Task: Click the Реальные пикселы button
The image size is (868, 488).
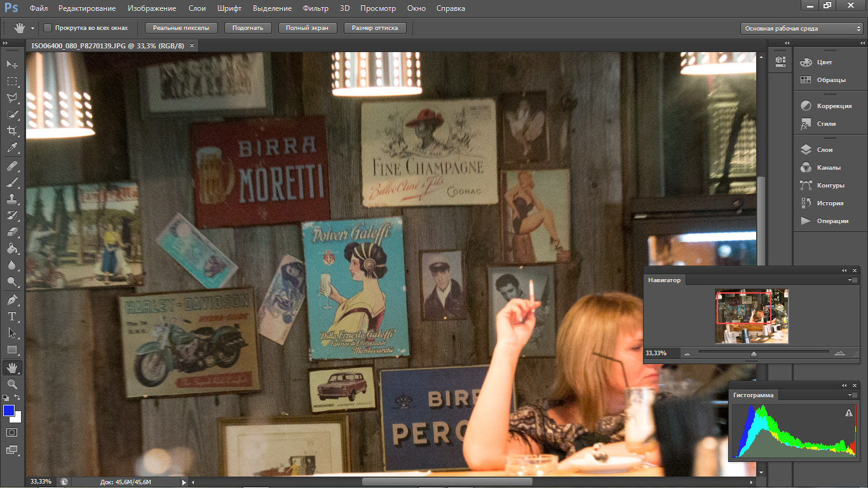Action: point(181,28)
